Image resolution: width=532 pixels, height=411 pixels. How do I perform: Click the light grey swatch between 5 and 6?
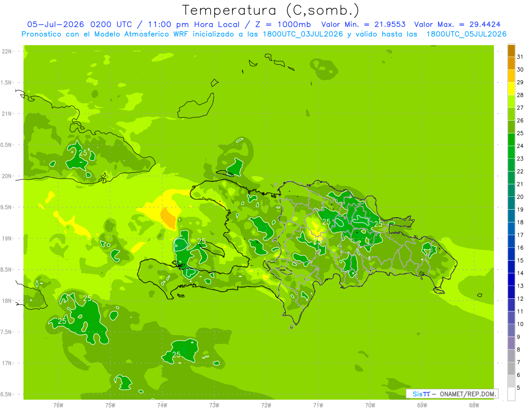tap(511, 381)
